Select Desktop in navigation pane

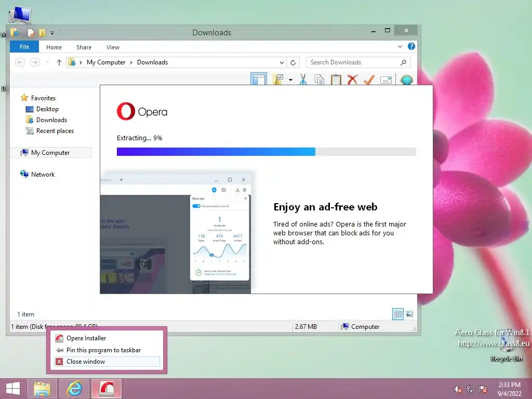click(x=47, y=109)
